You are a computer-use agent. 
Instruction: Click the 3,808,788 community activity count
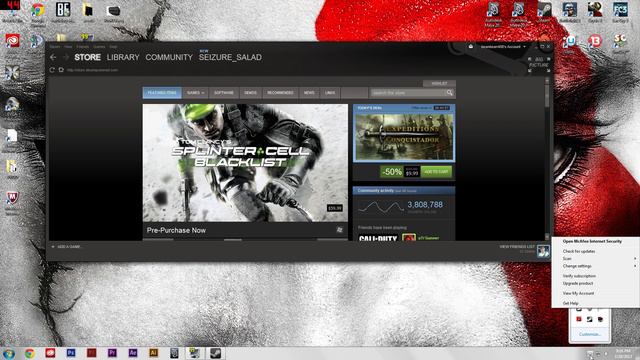tap(425, 205)
